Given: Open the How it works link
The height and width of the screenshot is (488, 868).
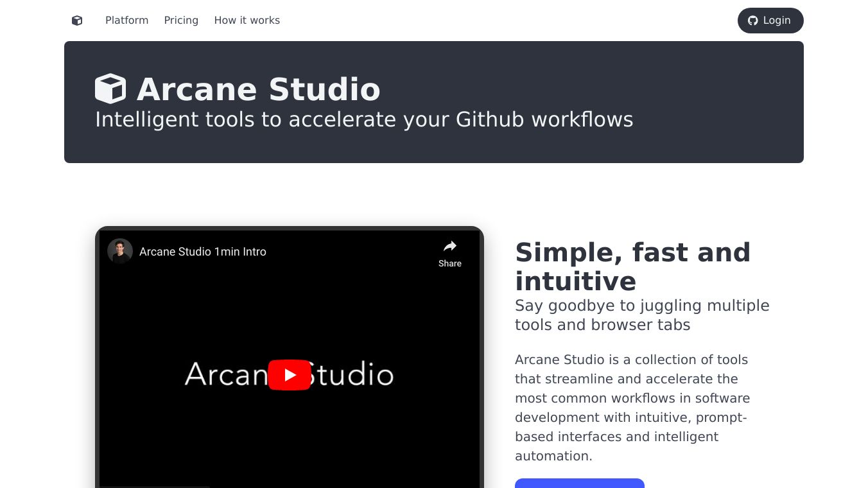Looking at the screenshot, I should click(x=247, y=21).
